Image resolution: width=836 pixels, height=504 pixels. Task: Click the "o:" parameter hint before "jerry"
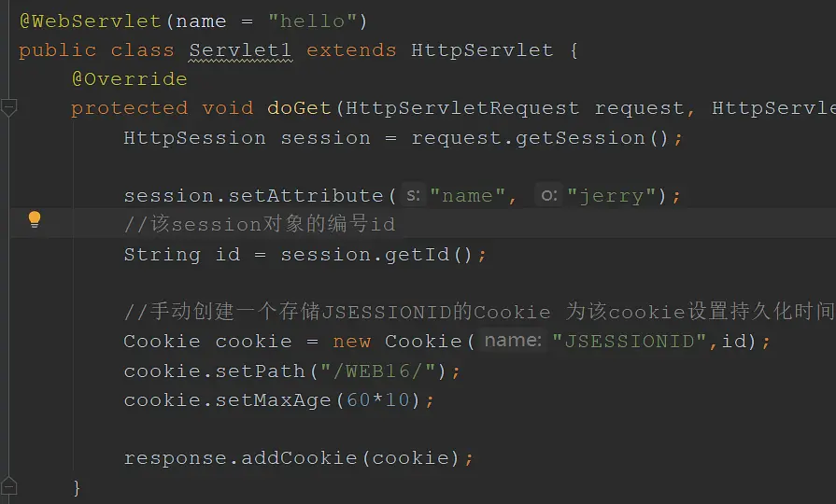pyautogui.click(x=548, y=195)
